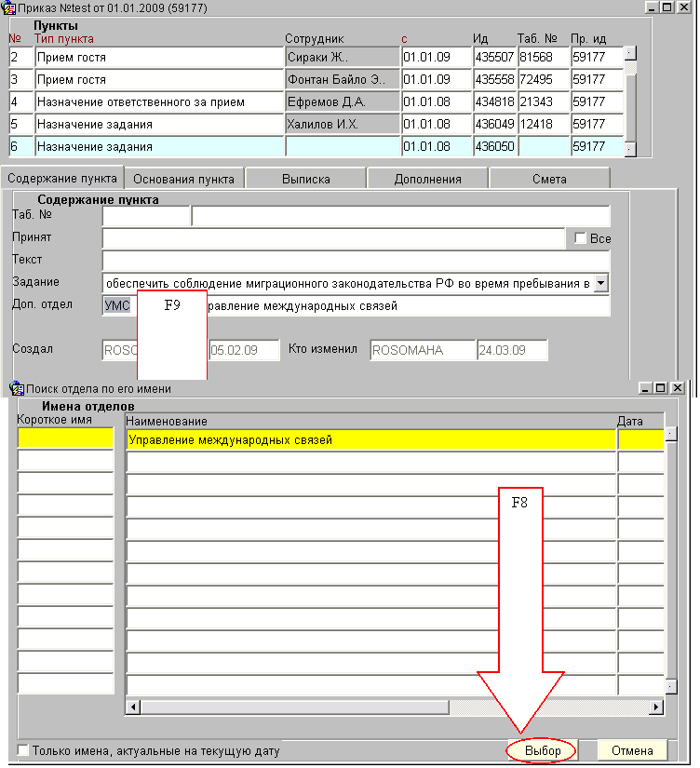Screen dimensions: 700x768
Task: Click the scroll-down arrow of the Имена отделов list
Action: coord(670,686)
